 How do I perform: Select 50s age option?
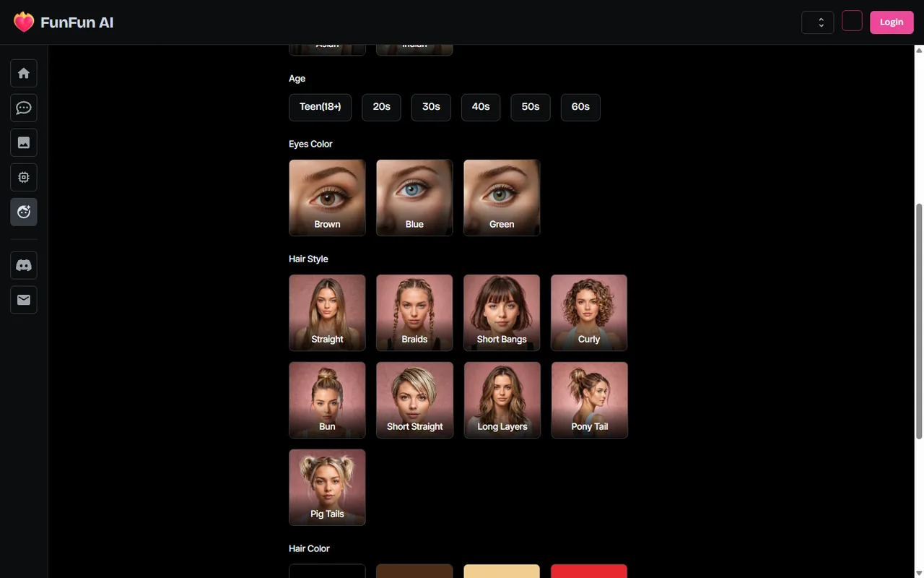(531, 107)
